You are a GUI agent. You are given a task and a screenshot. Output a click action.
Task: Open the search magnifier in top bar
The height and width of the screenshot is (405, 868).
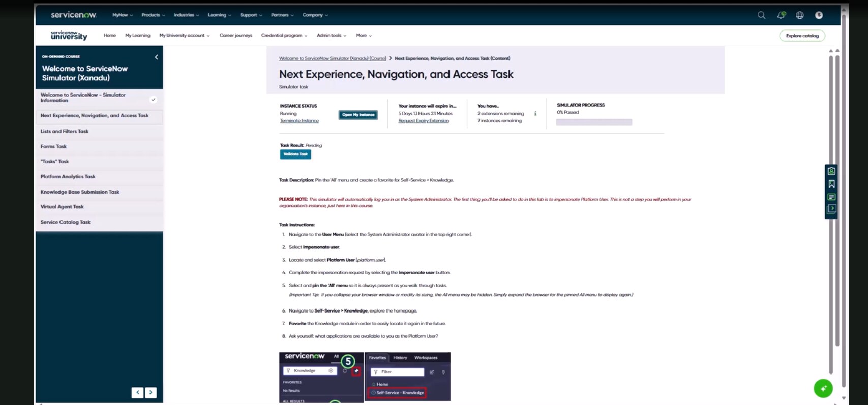[761, 15]
